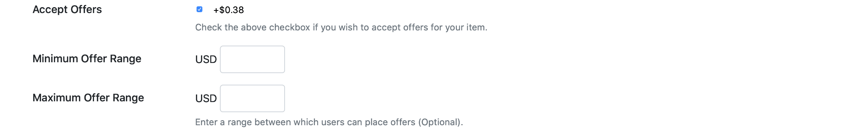The image size is (868, 131).
Task: Focus the Maximum Offer Range input field
Action: pos(252,98)
